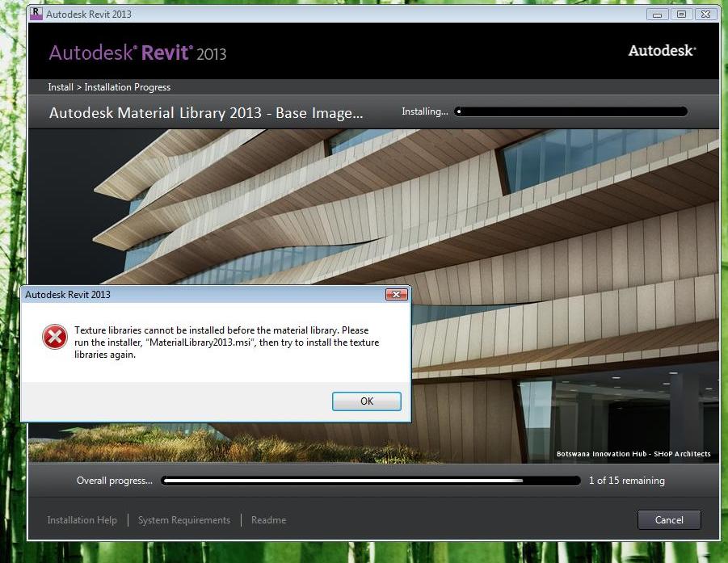Click the Overall progress bar
Screen dimensions: 728x563
tap(371, 481)
